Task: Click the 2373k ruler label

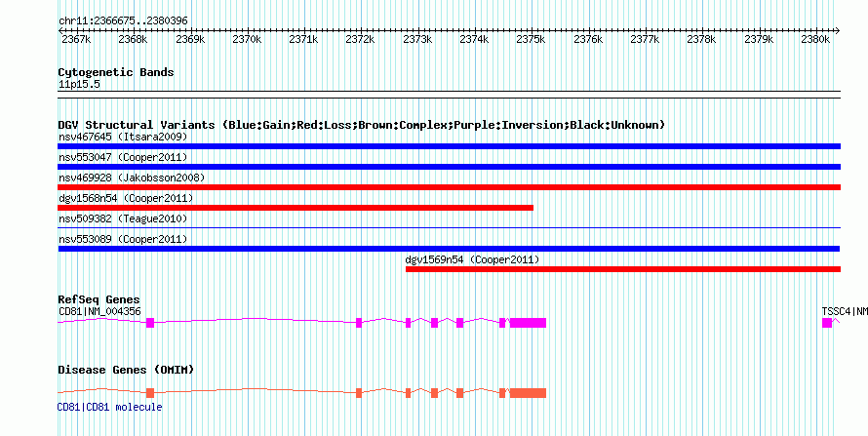Action: (x=417, y=39)
